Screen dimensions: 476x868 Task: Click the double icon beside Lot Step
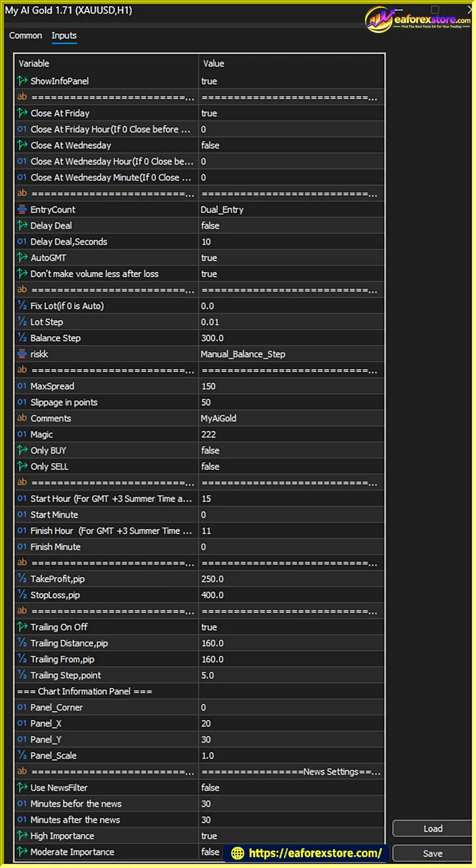(x=22, y=322)
